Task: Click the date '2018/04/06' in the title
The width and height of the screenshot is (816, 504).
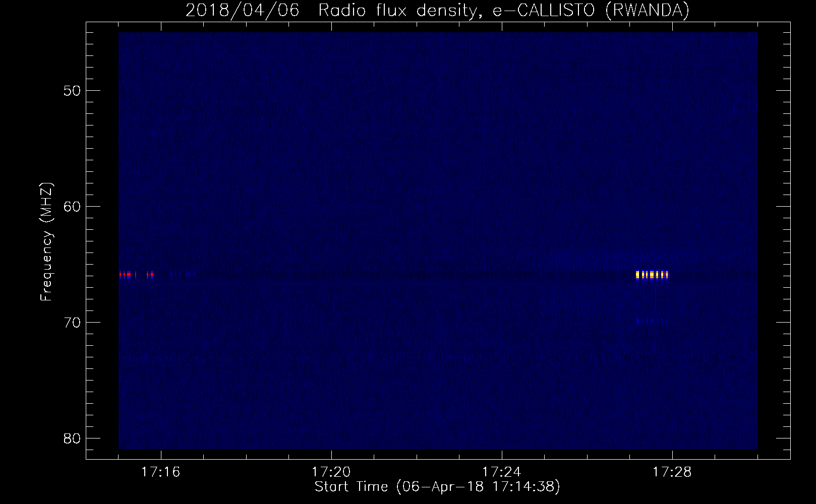Action: 242,11
